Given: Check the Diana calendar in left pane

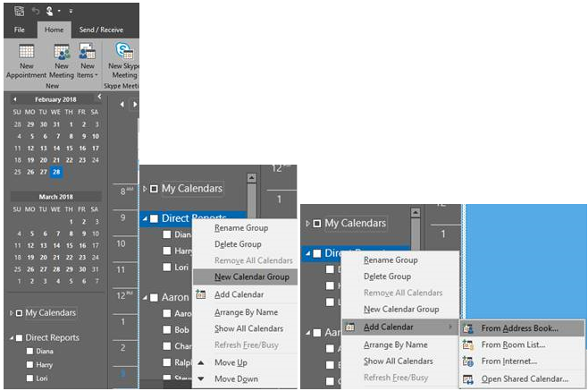Looking at the screenshot, I should [x=30, y=352].
